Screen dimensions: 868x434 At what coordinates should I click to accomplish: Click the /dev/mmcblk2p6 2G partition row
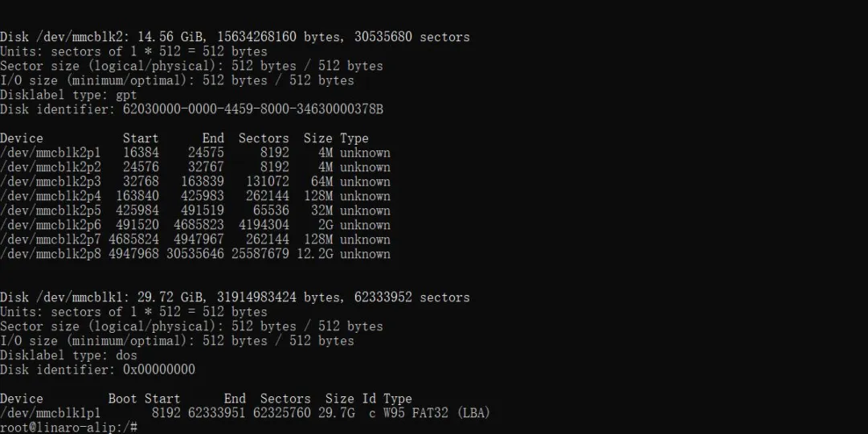point(195,225)
